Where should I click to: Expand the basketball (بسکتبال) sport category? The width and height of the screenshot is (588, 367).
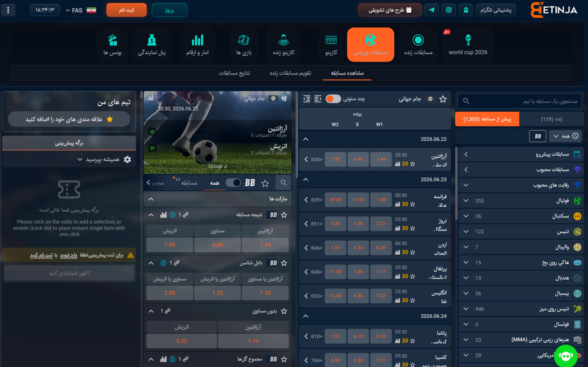tap(520, 216)
